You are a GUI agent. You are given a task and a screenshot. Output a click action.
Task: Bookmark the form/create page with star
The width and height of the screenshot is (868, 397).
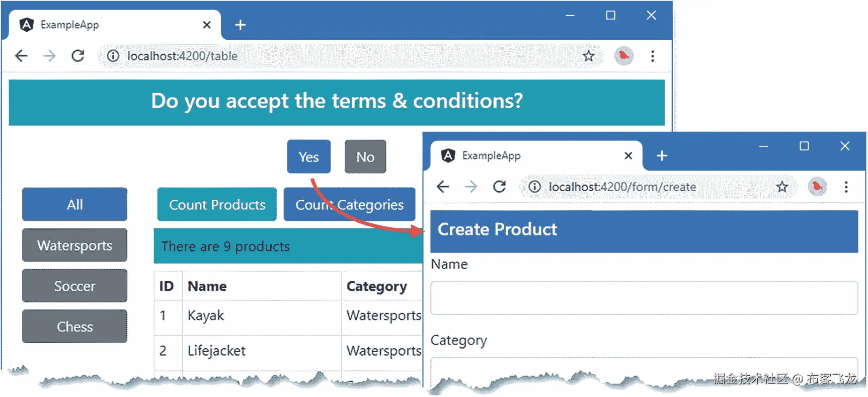[782, 187]
